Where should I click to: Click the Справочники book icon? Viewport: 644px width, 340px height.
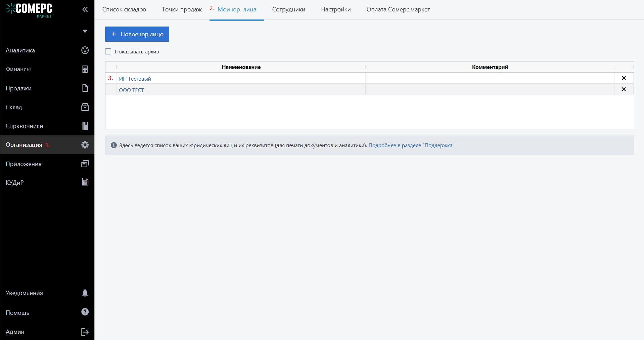(x=85, y=126)
